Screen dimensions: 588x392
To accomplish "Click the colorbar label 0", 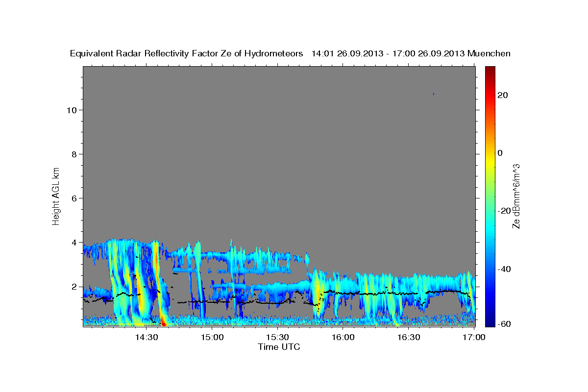I will pos(500,153).
